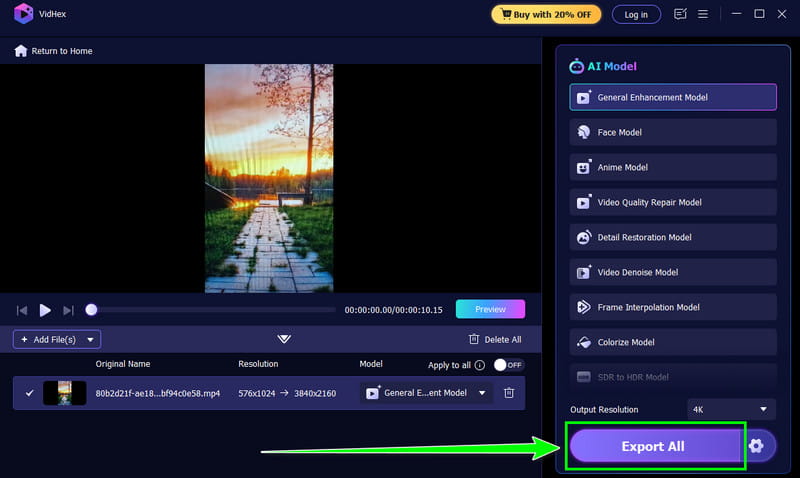The height and width of the screenshot is (478, 800).
Task: Skip to the previous frame
Action: click(x=22, y=310)
